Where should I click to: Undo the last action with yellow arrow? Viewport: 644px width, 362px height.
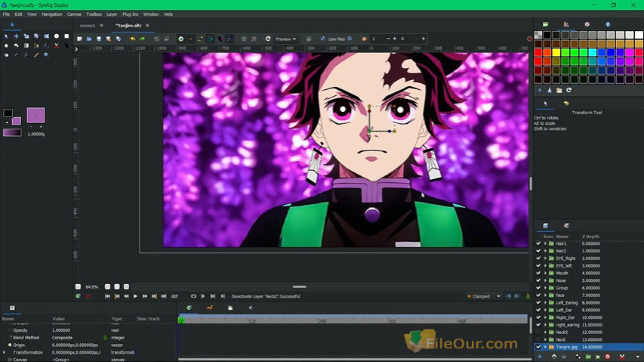[x=132, y=39]
